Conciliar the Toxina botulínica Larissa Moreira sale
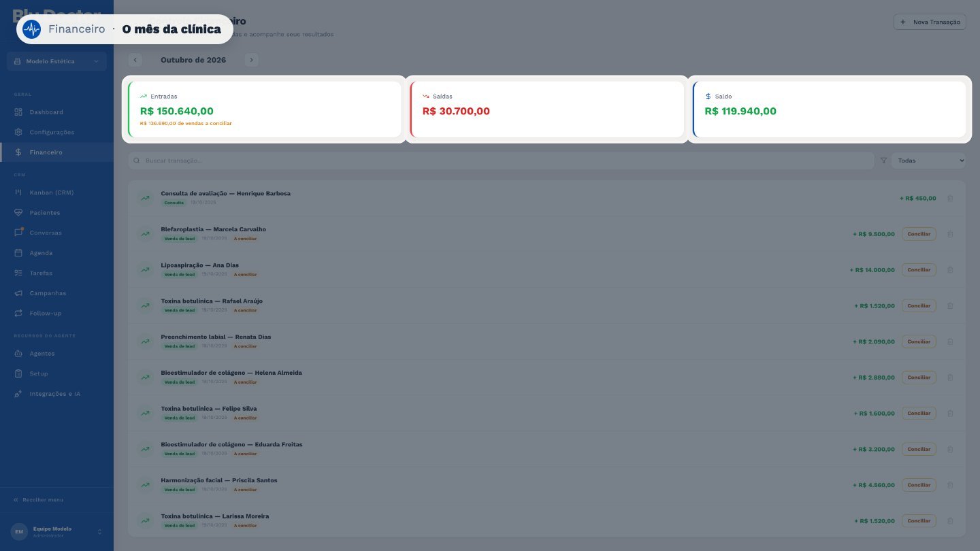The image size is (980, 551). click(x=919, y=521)
